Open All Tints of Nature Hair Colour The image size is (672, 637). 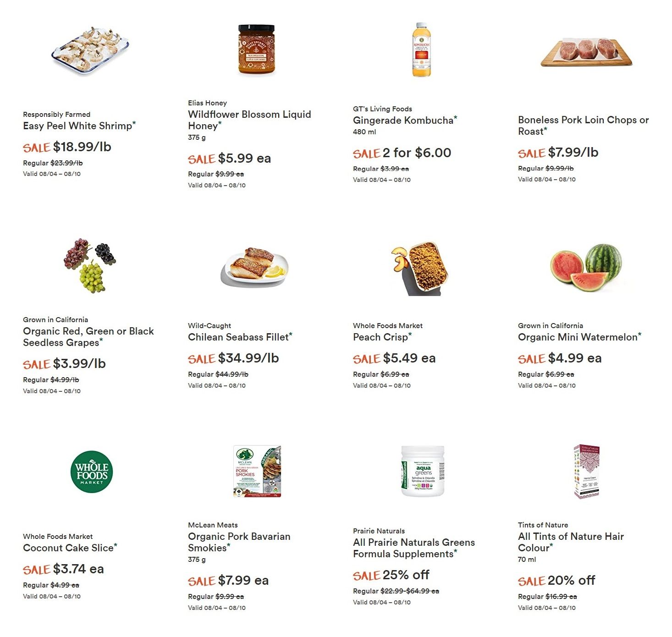click(x=571, y=542)
